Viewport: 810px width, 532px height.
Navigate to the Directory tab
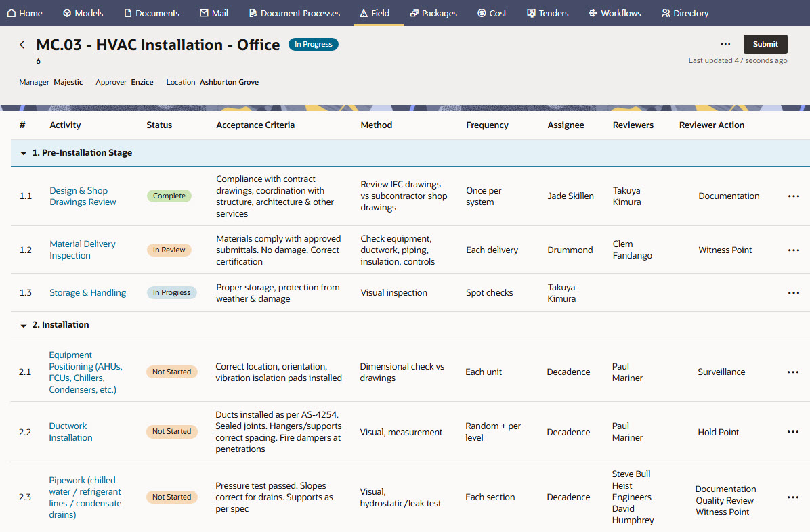(x=685, y=13)
